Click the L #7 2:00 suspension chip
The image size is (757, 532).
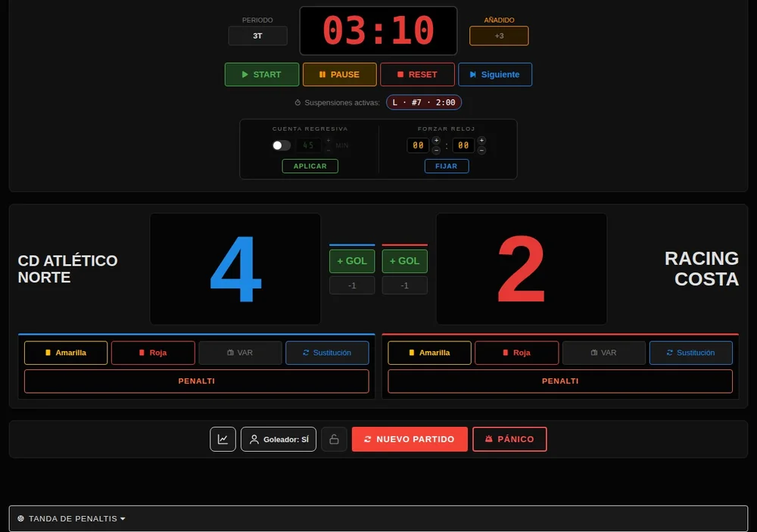click(424, 102)
